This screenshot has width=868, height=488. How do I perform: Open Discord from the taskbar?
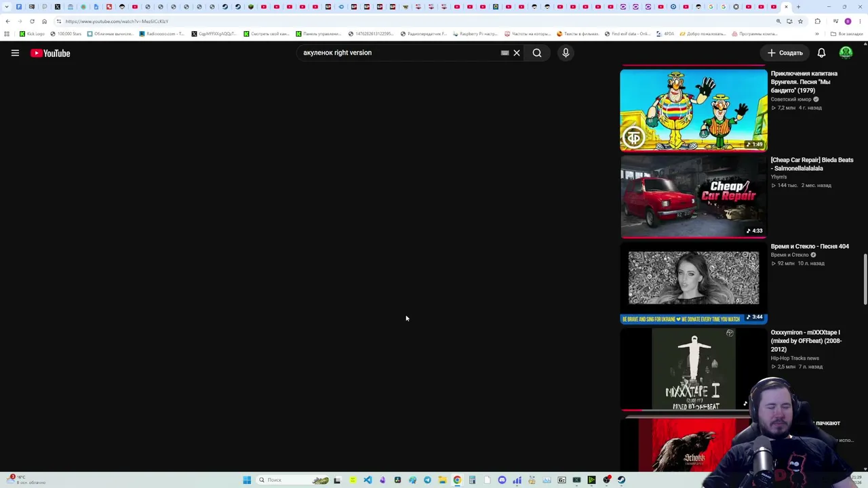502,480
